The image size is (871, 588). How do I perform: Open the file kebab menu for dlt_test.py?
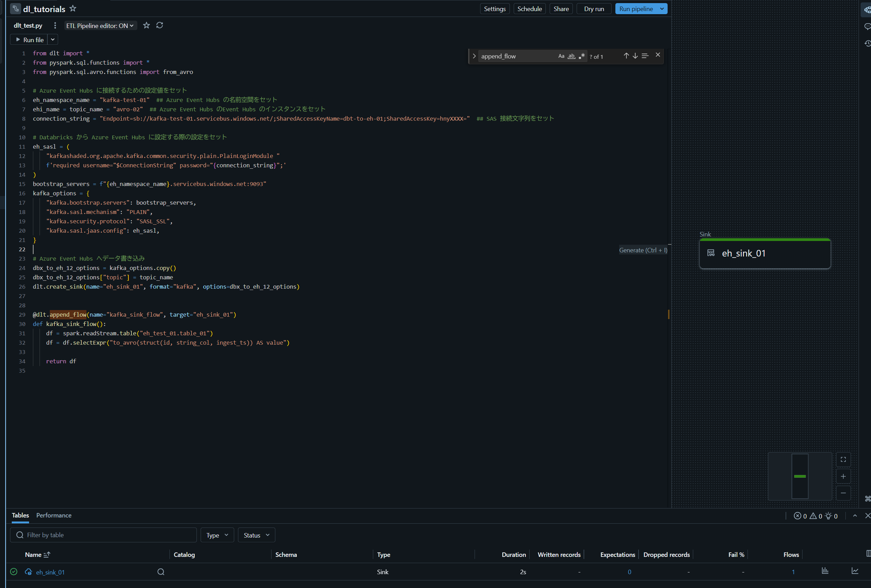(55, 26)
